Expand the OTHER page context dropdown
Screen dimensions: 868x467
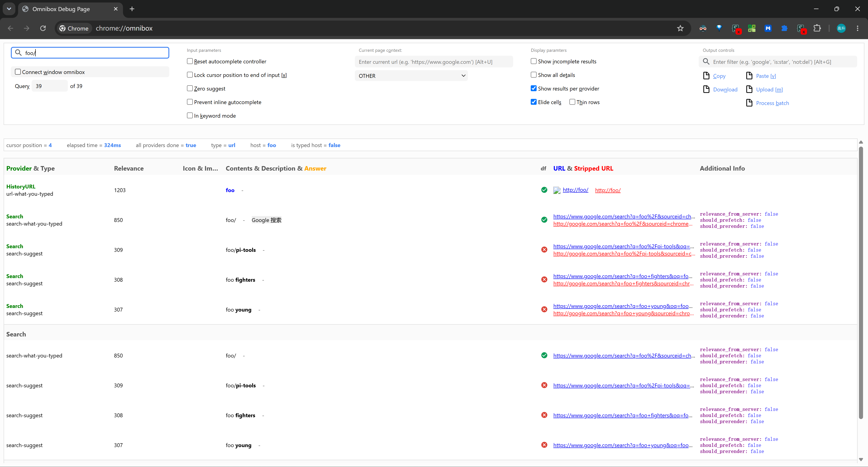pos(411,76)
